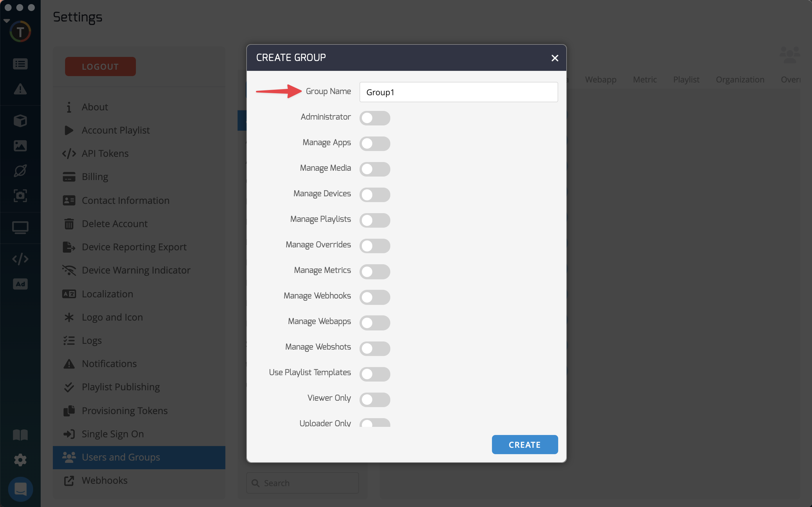Click the warning triangle sidebar icon
Image resolution: width=812 pixels, height=507 pixels.
click(20, 89)
